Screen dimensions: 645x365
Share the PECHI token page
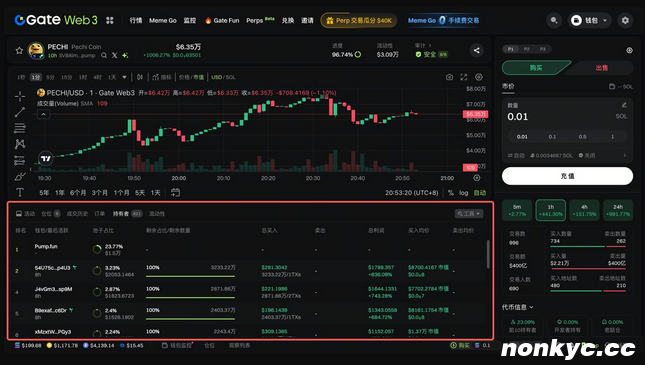(476, 51)
